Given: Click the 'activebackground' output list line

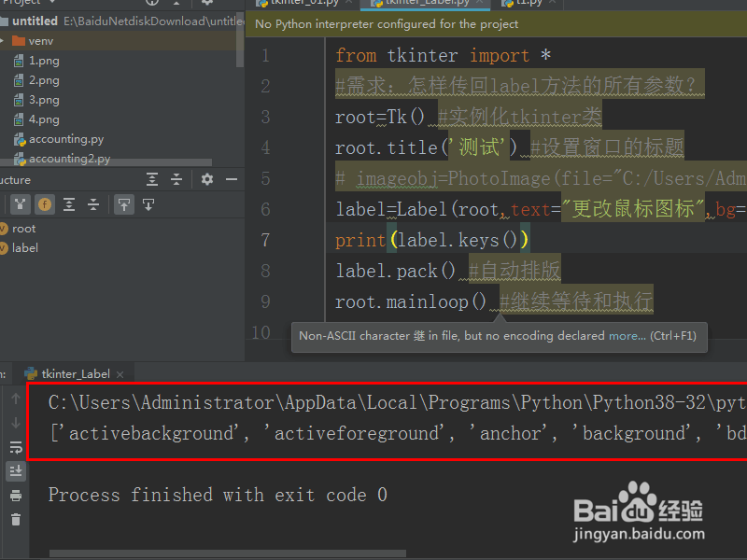Looking at the screenshot, I should (x=398, y=433).
